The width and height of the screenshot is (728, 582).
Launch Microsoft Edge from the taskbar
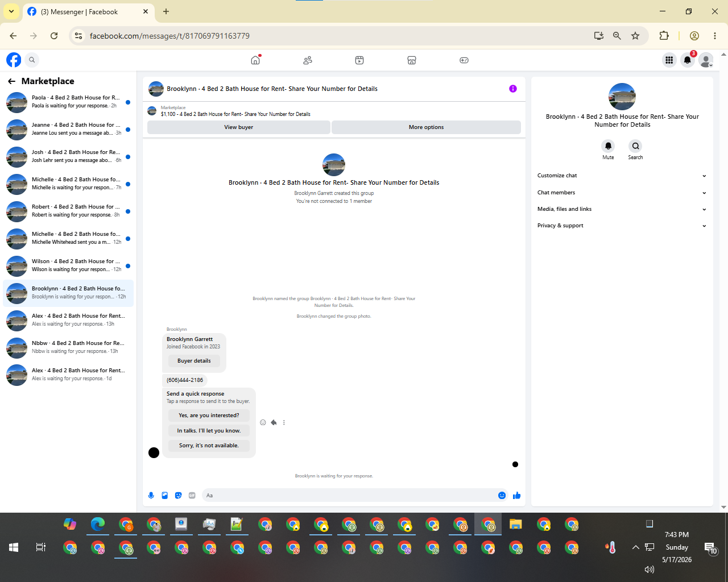click(x=98, y=524)
